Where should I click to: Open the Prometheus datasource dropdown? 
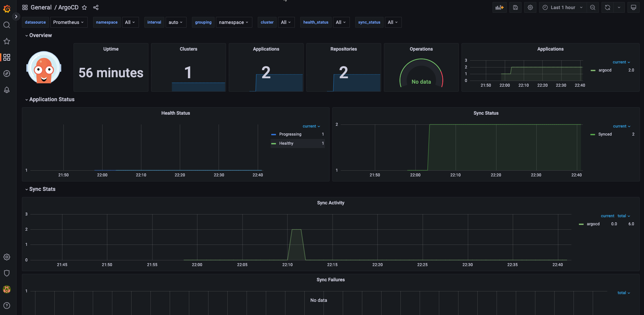[x=69, y=22]
